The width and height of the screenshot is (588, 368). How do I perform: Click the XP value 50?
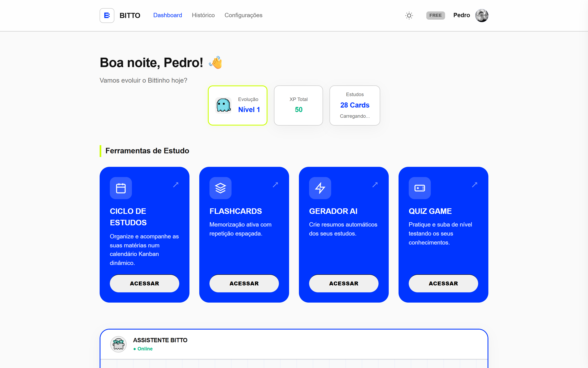(x=299, y=110)
